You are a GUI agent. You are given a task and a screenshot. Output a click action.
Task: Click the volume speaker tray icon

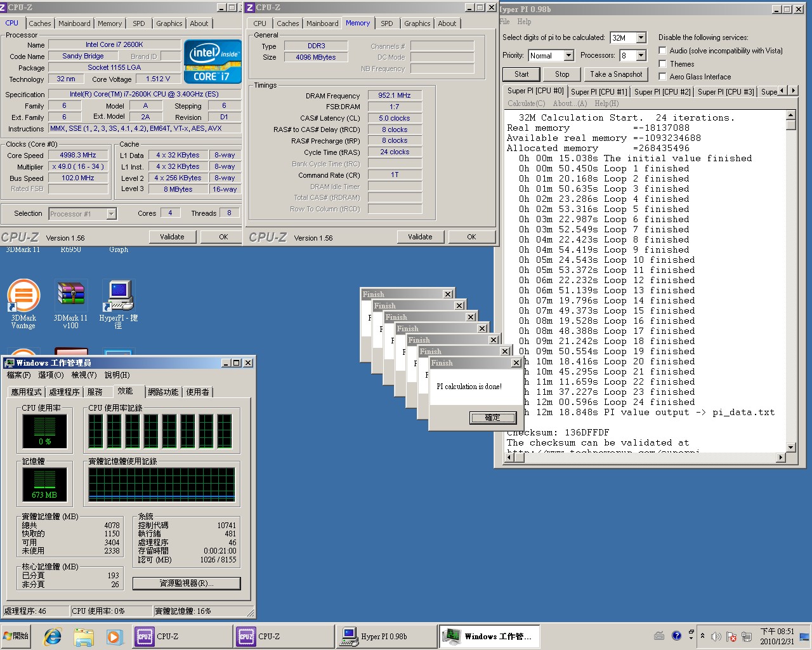pos(716,636)
